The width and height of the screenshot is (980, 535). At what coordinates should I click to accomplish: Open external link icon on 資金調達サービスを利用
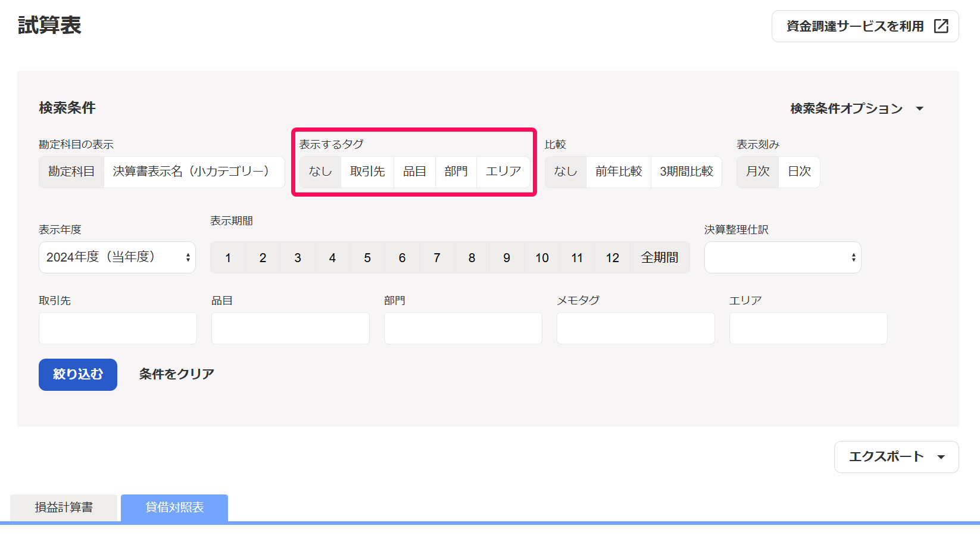point(941,26)
